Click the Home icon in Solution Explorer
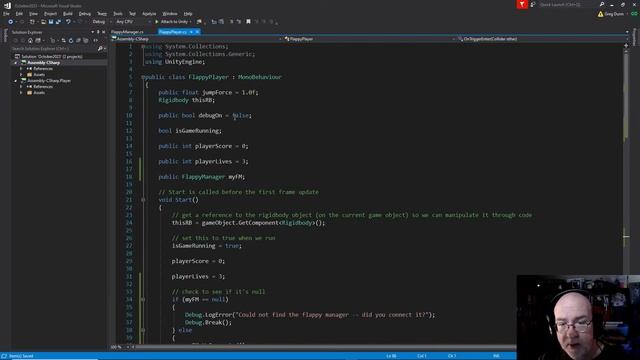The image size is (640, 360). pyautogui.click(x=30, y=40)
